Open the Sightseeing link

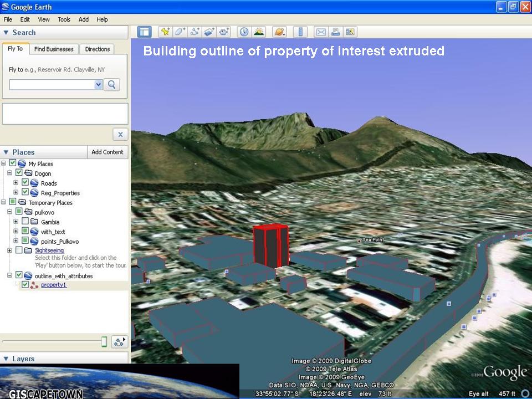click(49, 250)
